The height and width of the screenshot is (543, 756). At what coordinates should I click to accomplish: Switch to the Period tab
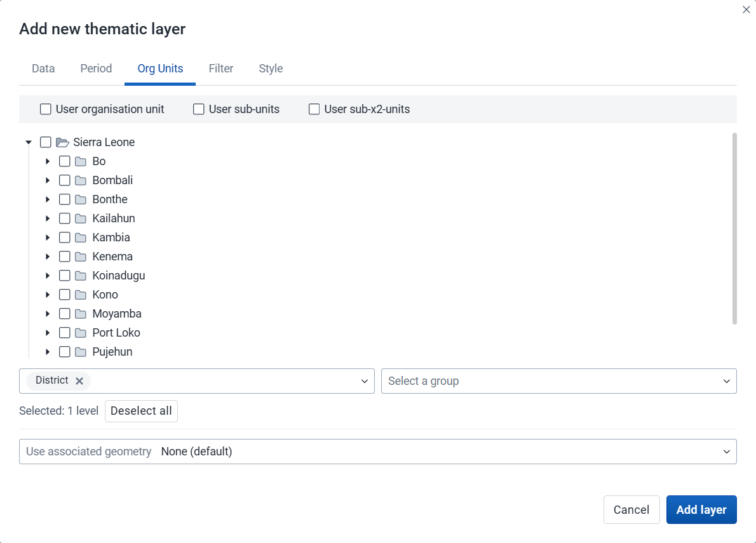tap(96, 69)
